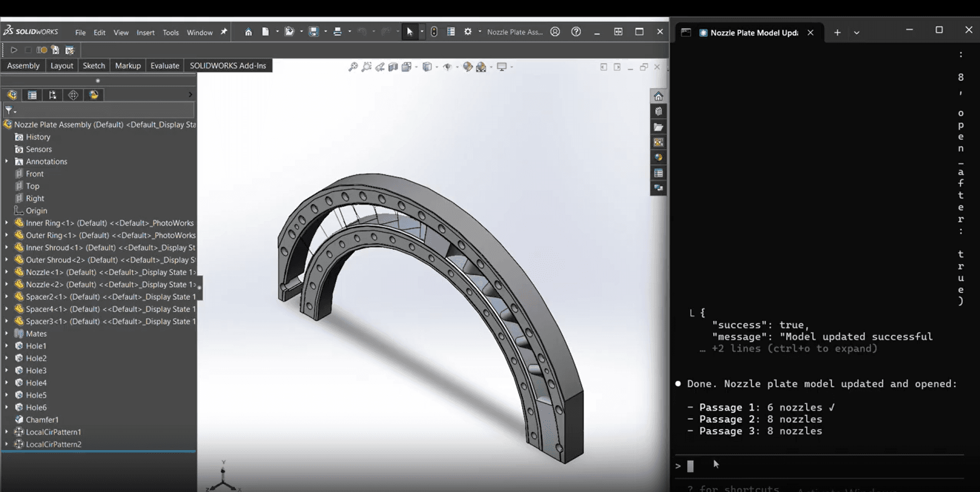Click the Zoom to Area icon

click(x=366, y=67)
